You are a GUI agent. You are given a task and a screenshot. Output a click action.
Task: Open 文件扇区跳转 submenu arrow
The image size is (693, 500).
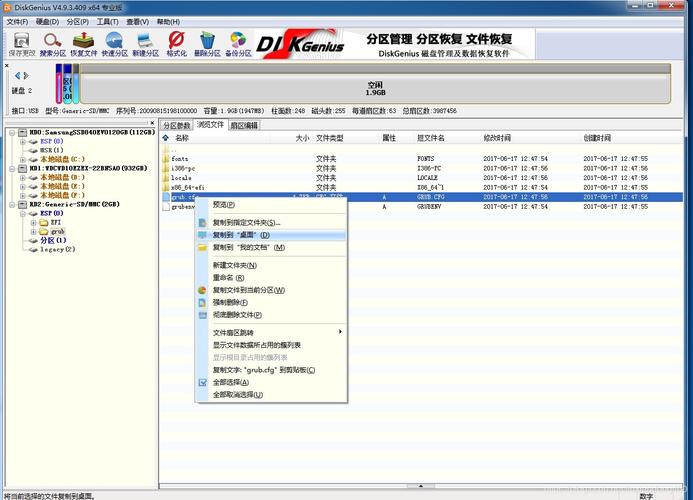(340, 332)
